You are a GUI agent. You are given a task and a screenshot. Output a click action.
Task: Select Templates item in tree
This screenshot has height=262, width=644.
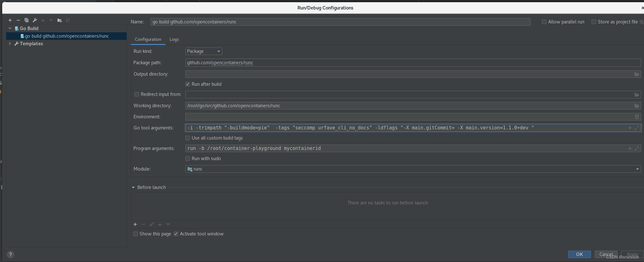31,44
